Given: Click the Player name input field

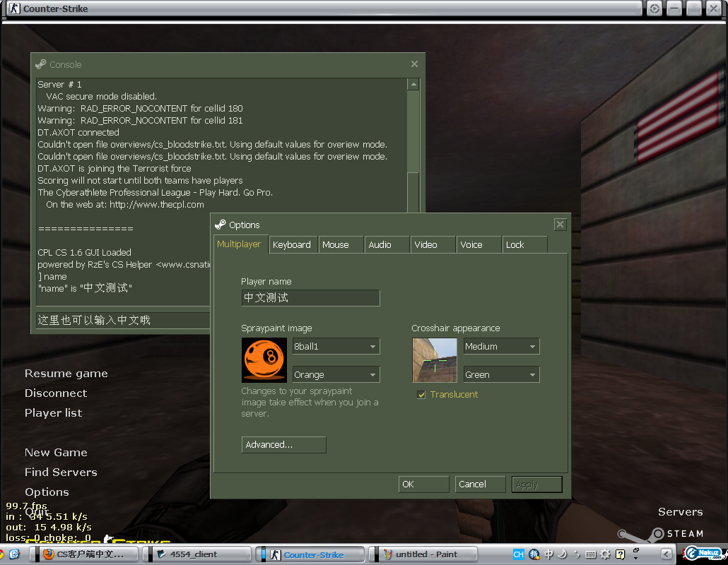Looking at the screenshot, I should [x=310, y=298].
